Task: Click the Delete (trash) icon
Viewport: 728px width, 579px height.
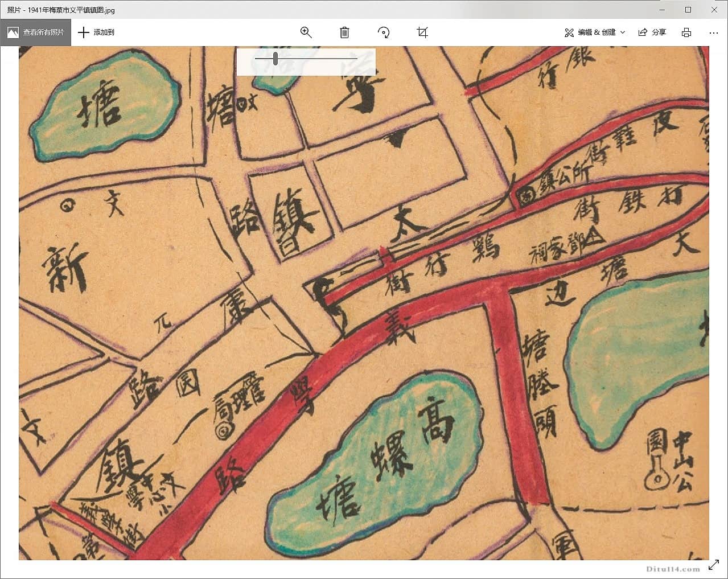Action: [x=344, y=32]
